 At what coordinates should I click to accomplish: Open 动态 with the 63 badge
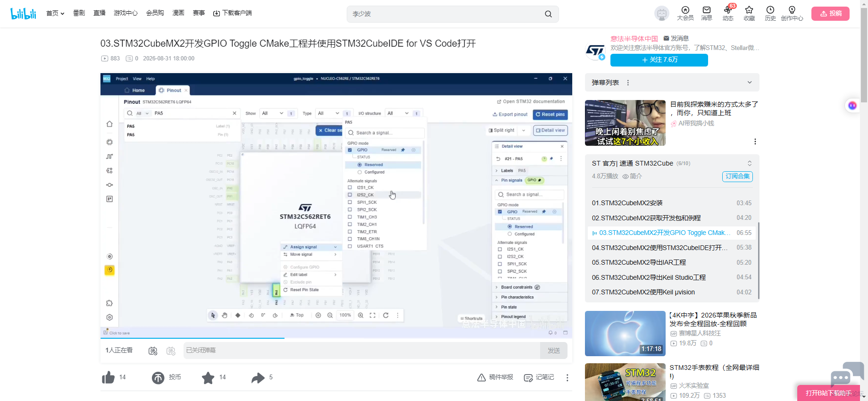tap(728, 13)
